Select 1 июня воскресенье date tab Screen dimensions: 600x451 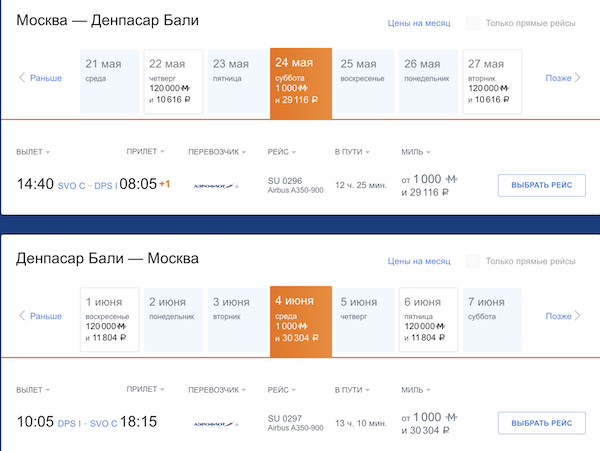109,319
